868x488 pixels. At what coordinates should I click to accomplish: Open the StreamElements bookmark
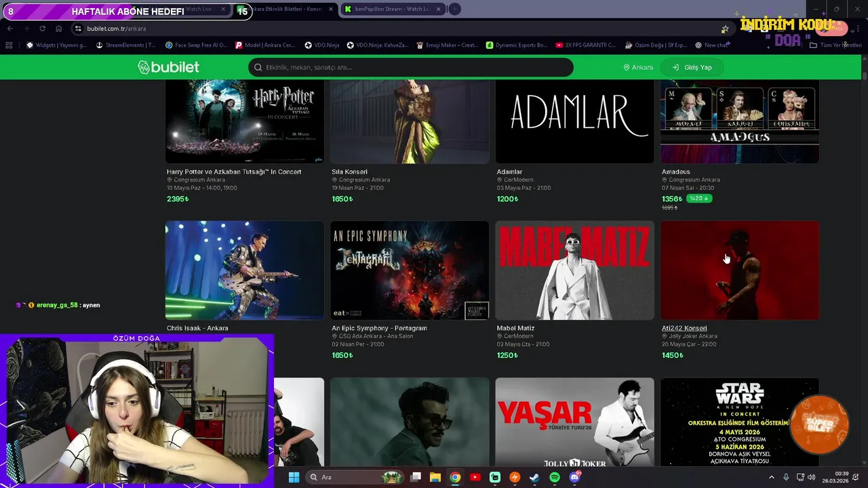[126, 45]
